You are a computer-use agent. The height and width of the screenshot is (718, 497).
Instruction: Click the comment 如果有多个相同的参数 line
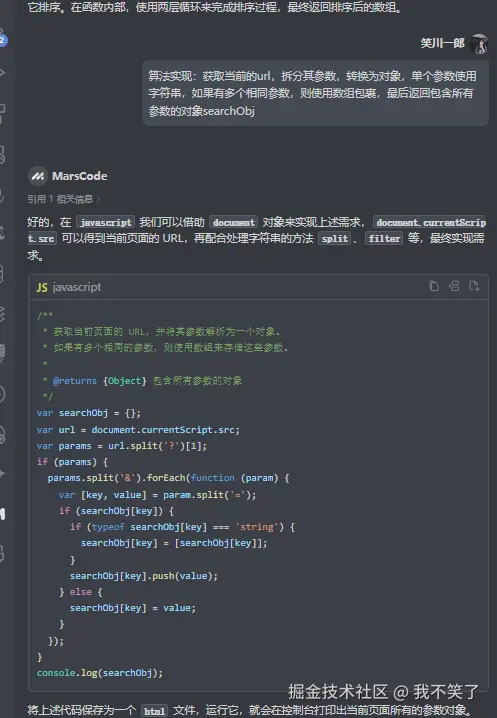(165, 347)
